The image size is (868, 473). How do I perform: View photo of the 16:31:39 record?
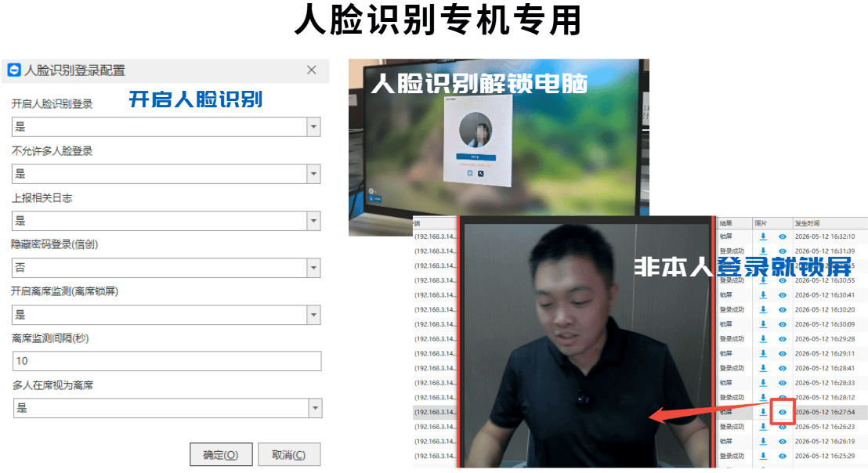pyautogui.click(x=782, y=251)
